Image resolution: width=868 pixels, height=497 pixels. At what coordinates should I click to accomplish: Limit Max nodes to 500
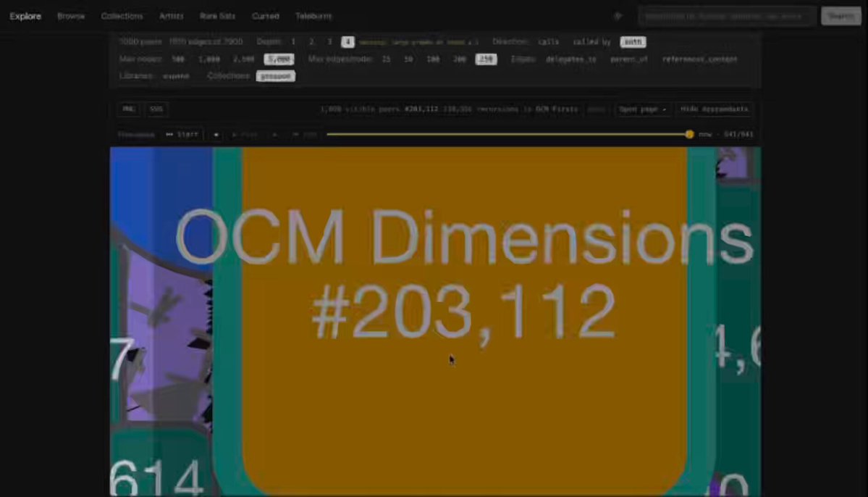coord(177,59)
